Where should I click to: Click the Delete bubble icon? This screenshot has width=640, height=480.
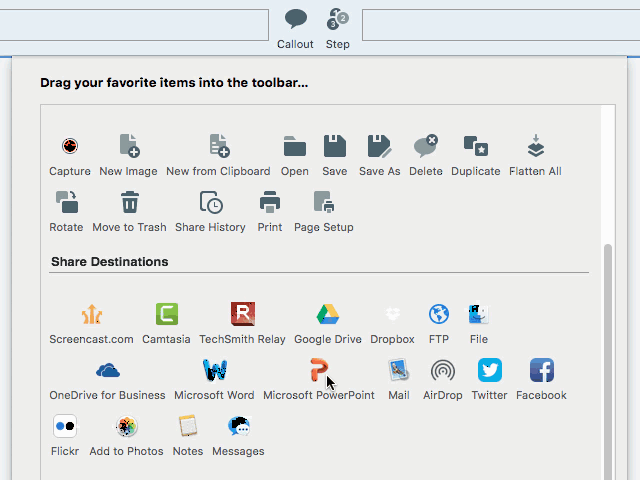[x=426, y=146]
